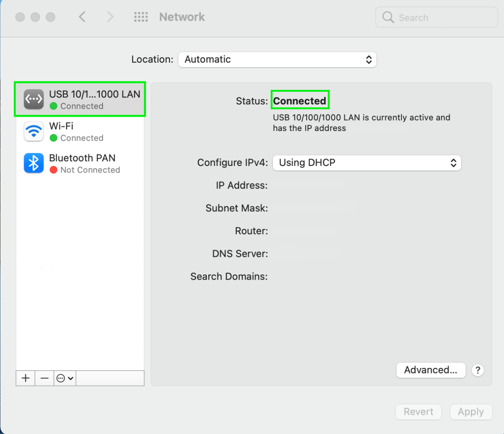Open the Show All preferences grid icon
The image size is (504, 434).
[141, 17]
